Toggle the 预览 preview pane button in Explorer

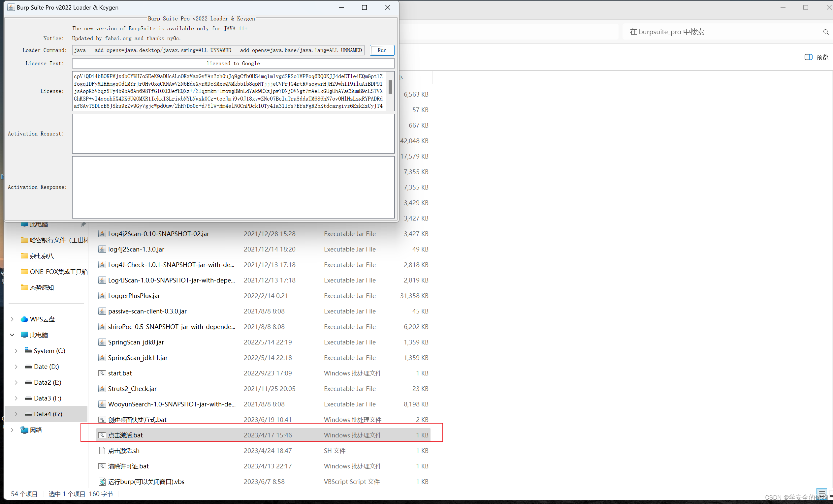pyautogui.click(x=816, y=57)
